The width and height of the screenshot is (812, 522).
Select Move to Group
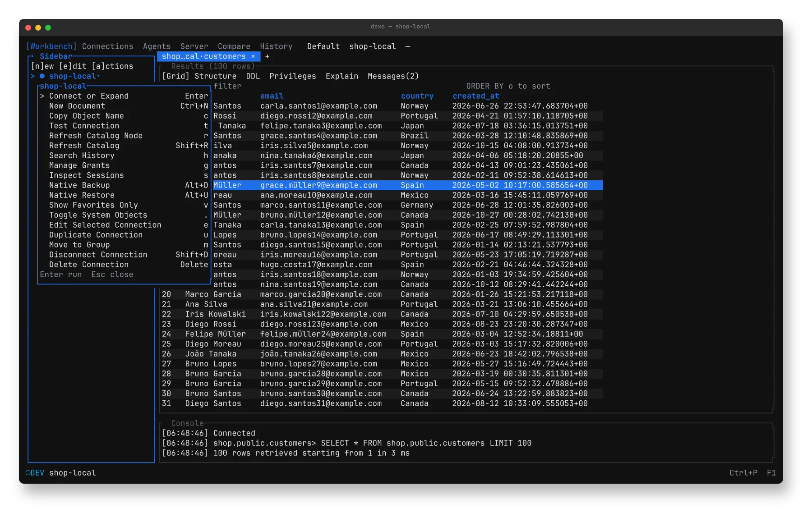pyautogui.click(x=124, y=245)
